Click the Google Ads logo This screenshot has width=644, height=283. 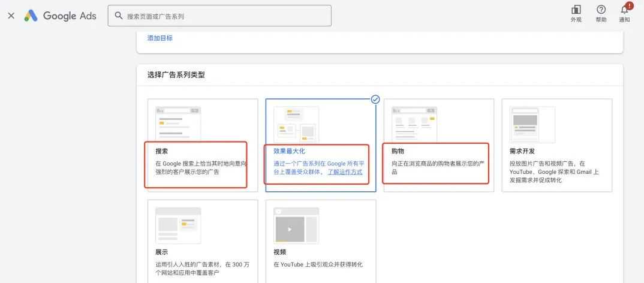tap(60, 16)
